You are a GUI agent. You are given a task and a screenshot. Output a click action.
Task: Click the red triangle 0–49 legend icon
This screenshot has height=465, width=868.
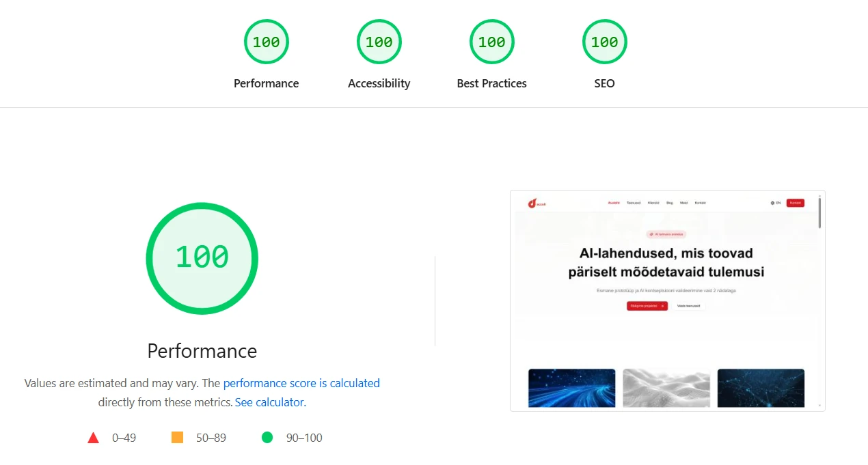tap(94, 437)
